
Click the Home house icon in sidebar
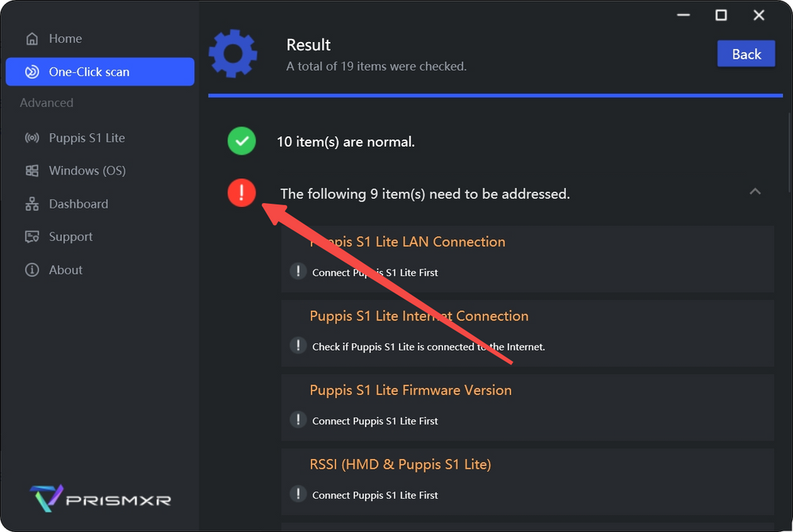point(32,39)
